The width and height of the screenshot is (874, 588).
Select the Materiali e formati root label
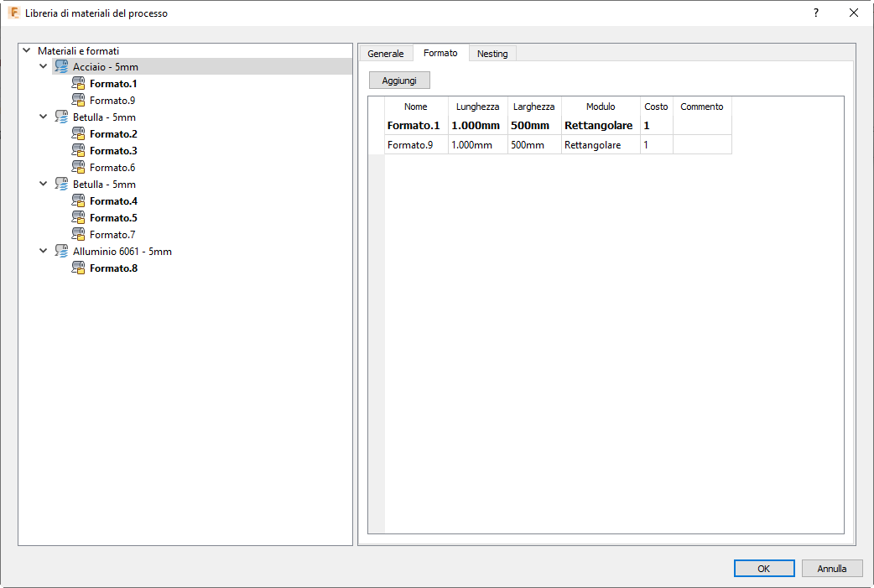click(78, 50)
